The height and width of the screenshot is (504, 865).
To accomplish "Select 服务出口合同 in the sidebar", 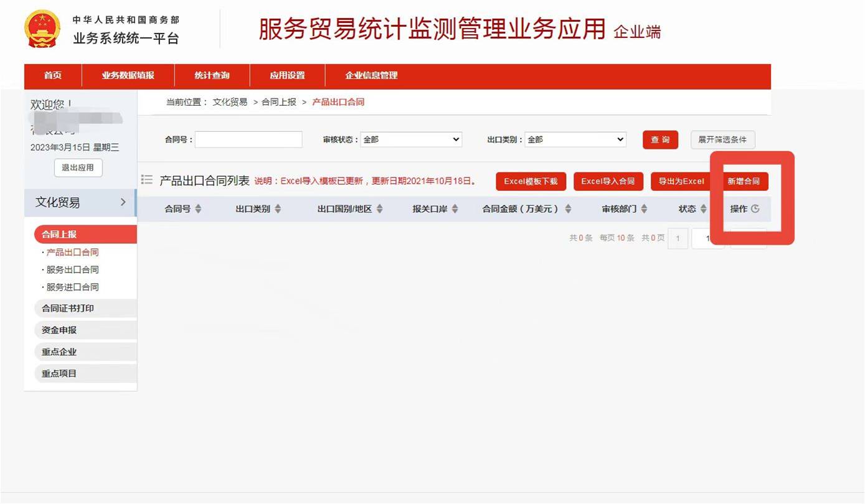I will click(72, 269).
